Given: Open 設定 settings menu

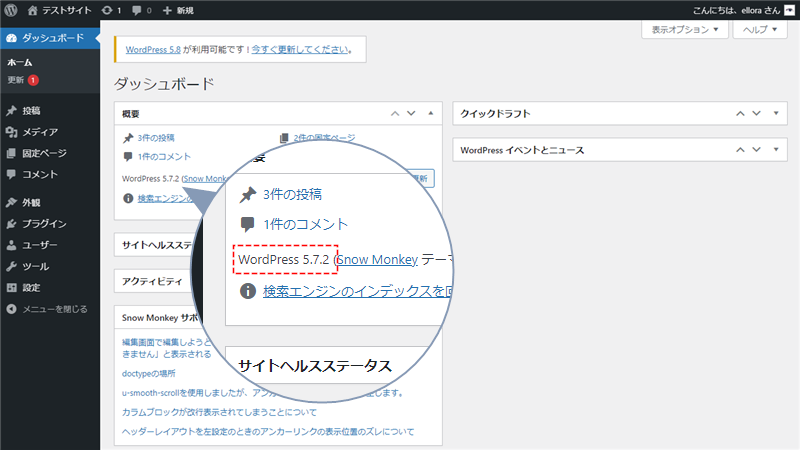Looking at the screenshot, I should pos(50,288).
